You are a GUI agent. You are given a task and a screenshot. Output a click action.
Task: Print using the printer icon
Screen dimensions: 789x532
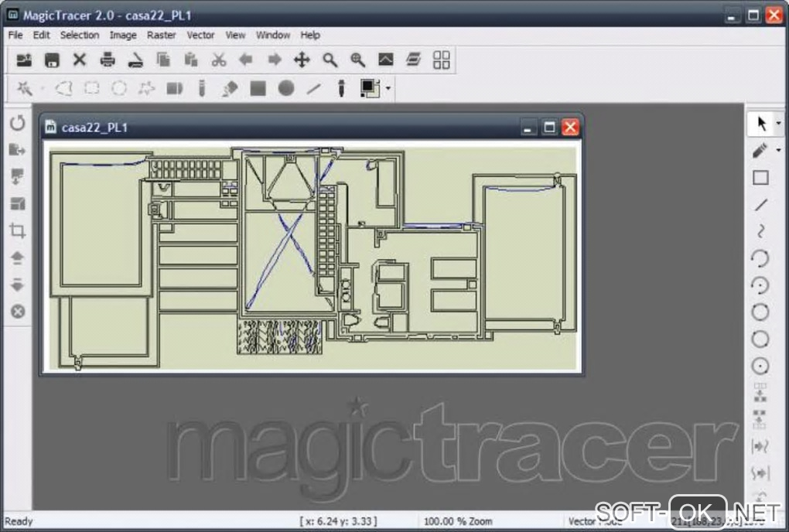108,60
